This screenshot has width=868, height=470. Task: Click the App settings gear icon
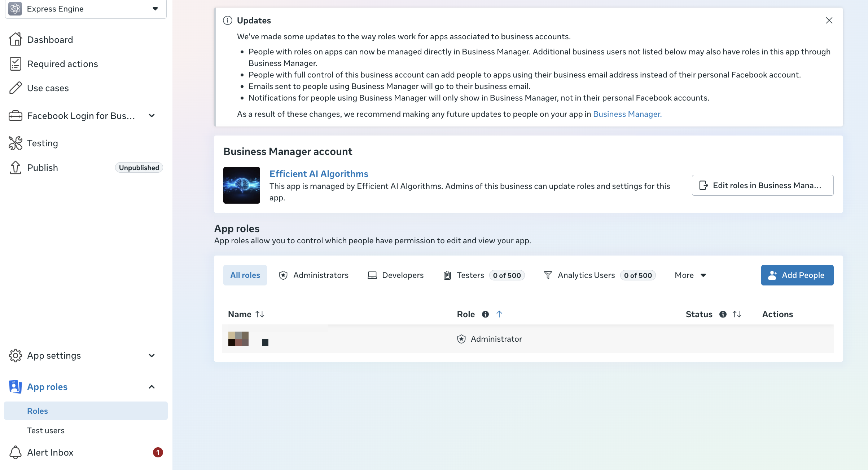[16, 355]
